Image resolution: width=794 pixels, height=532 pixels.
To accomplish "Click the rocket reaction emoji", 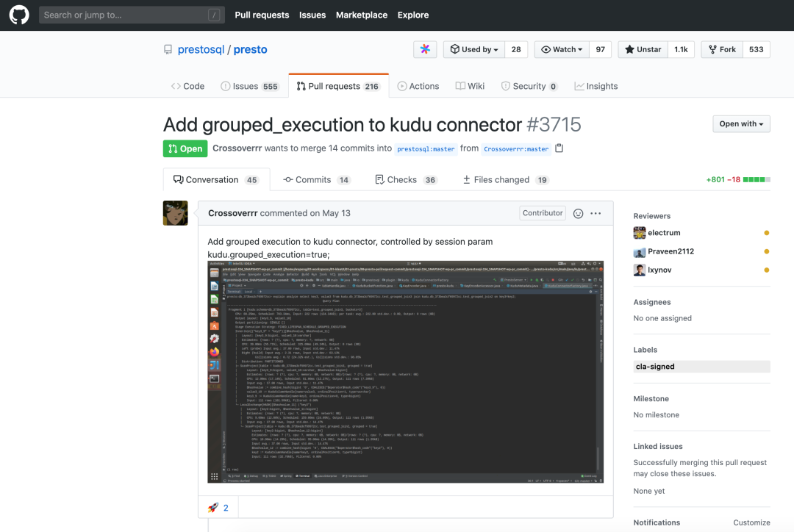I will click(x=213, y=508).
